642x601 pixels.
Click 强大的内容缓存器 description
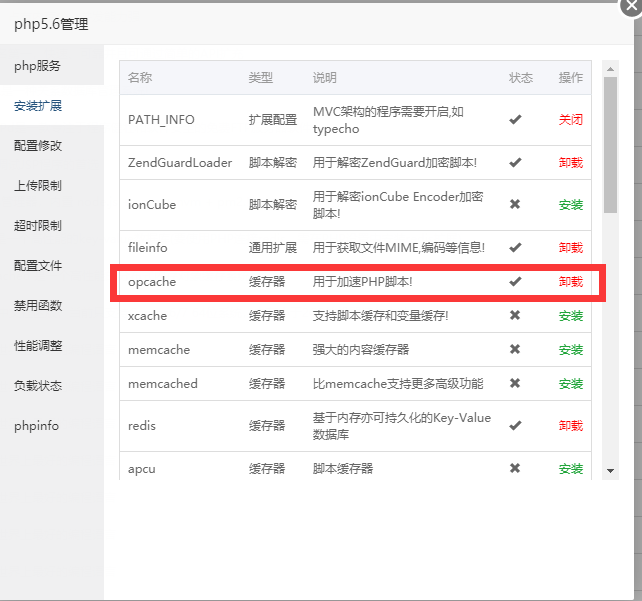[361, 350]
